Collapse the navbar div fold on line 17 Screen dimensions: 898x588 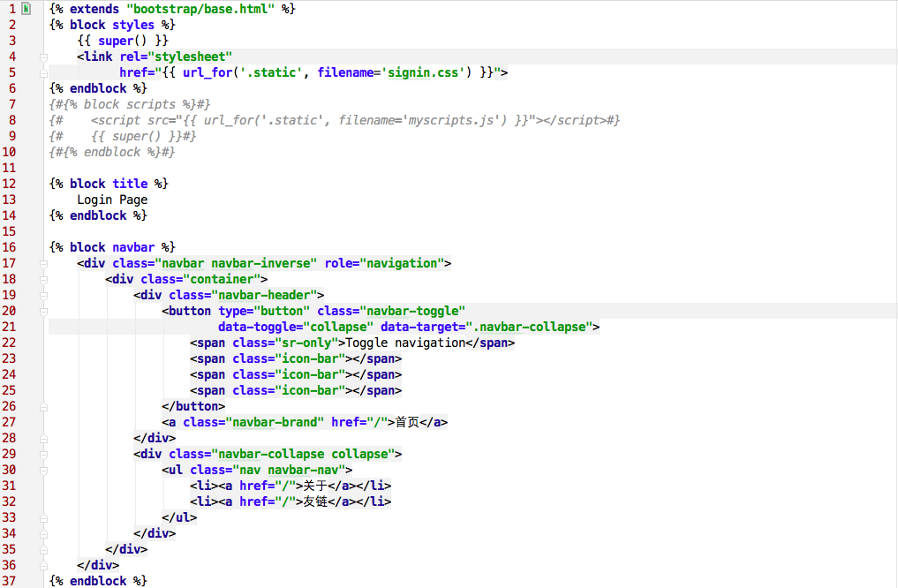[43, 264]
